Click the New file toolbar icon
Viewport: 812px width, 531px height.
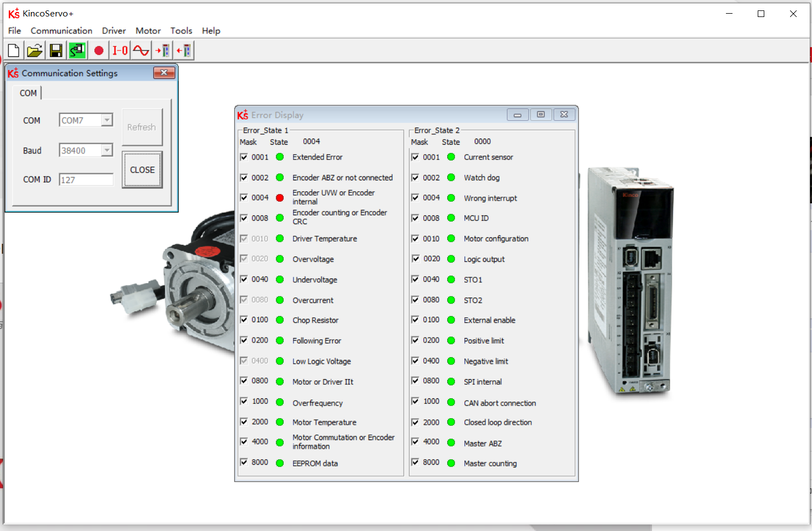[14, 50]
